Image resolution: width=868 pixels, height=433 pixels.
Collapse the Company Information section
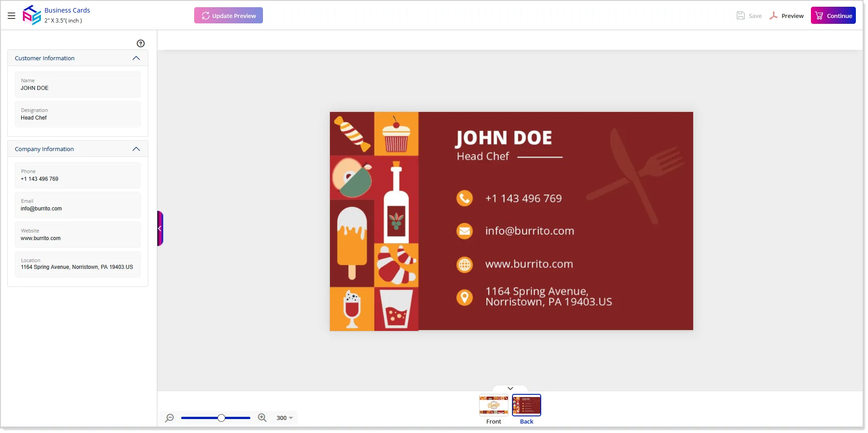coord(136,149)
